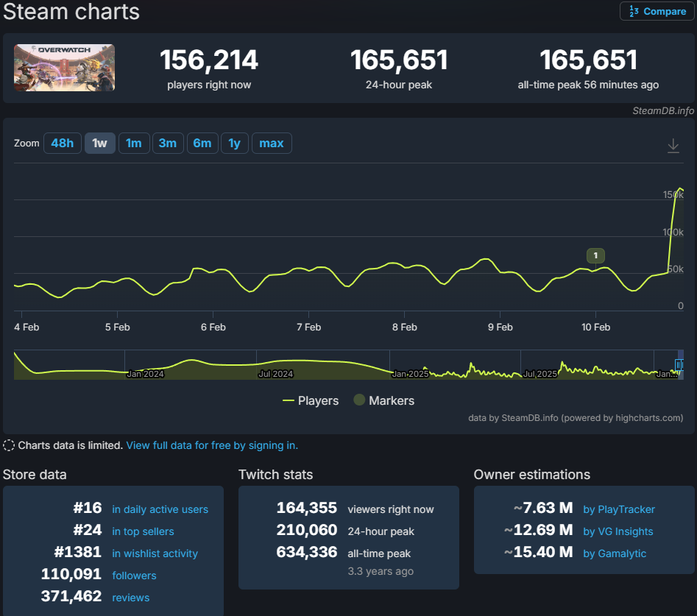Image resolution: width=697 pixels, height=616 pixels.
Task: Click the Owner estimations heading
Action: tap(532, 475)
